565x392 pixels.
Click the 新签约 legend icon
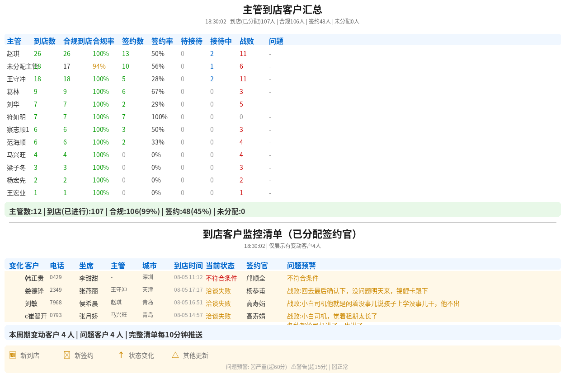tap(67, 355)
